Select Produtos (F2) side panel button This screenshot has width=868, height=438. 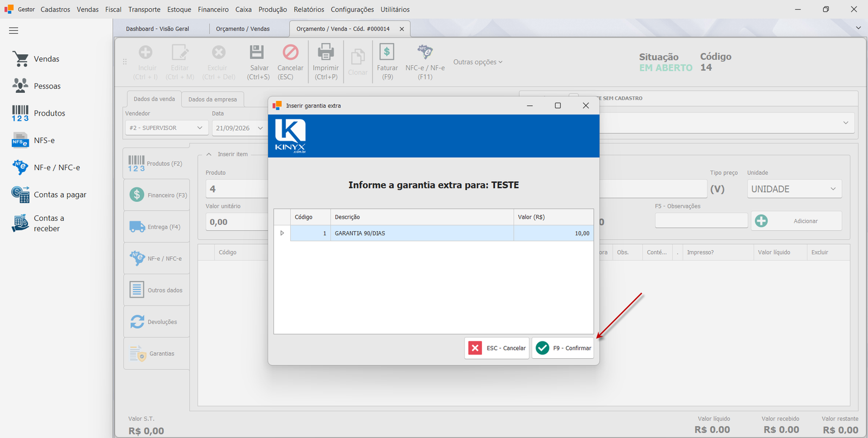pos(157,163)
